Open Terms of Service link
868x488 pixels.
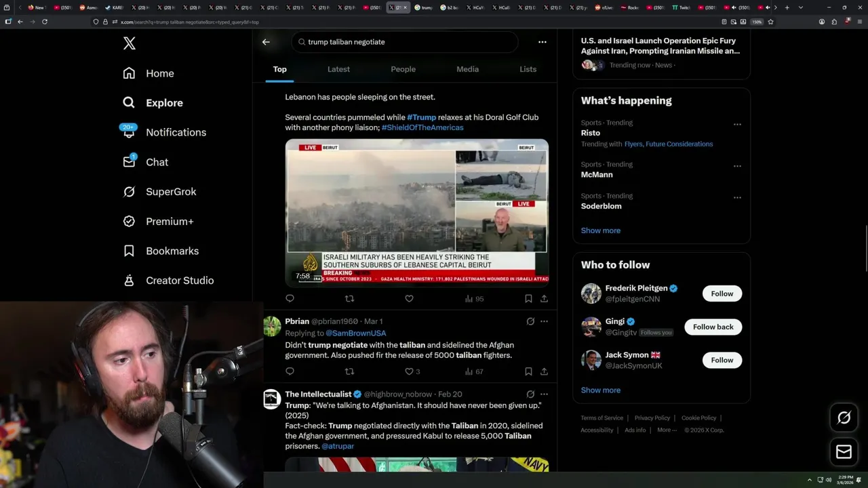601,418
